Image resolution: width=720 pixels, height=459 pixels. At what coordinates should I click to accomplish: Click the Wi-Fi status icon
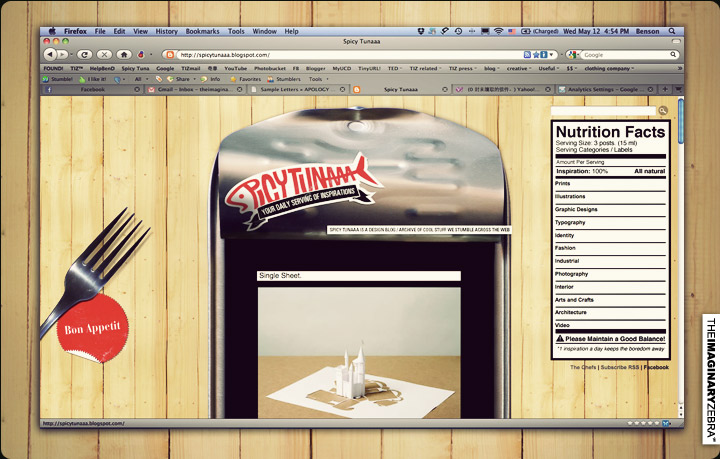pyautogui.click(x=498, y=31)
